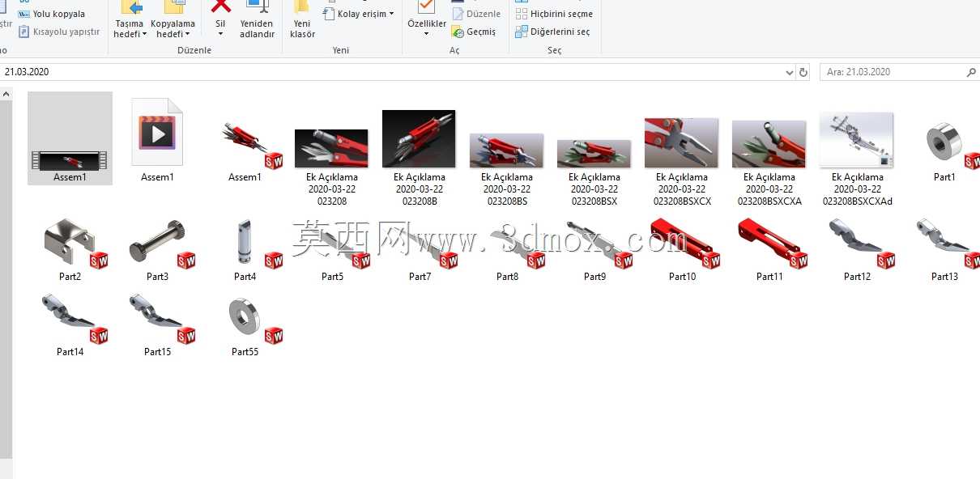Expand the Sil dropdown arrow
The height and width of the screenshot is (479, 980).
click(x=220, y=34)
